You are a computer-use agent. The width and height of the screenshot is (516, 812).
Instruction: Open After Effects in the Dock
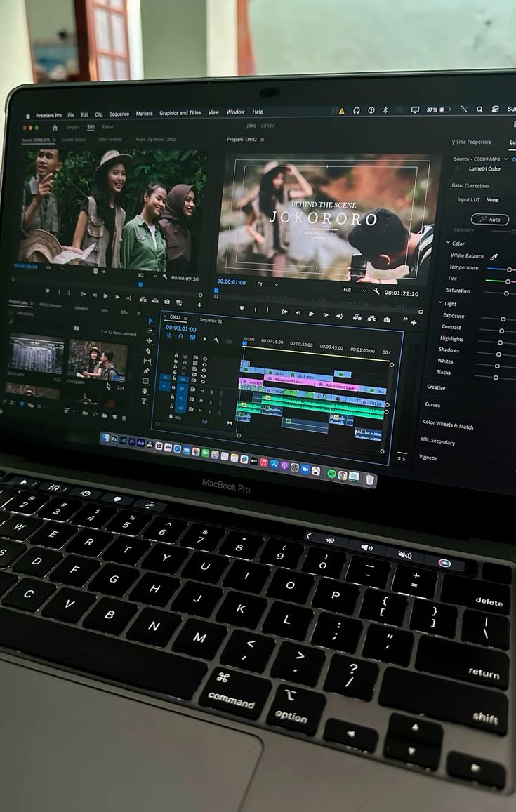coord(140,444)
